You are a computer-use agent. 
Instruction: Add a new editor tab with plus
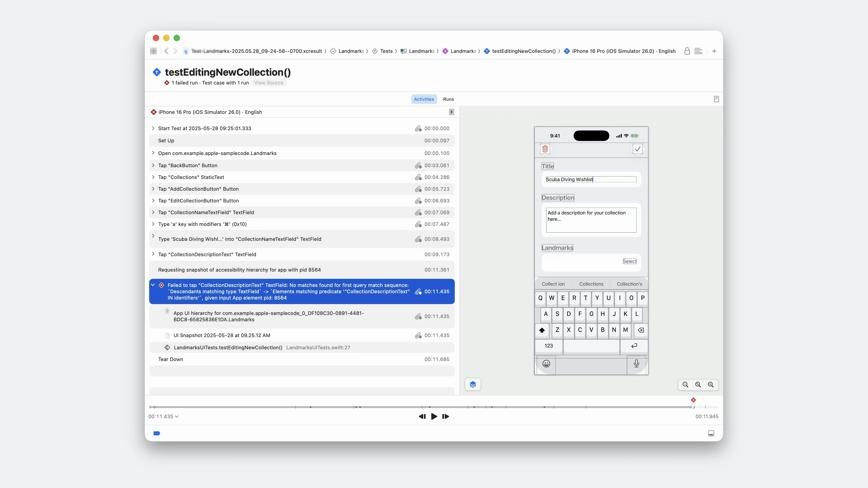(714, 51)
